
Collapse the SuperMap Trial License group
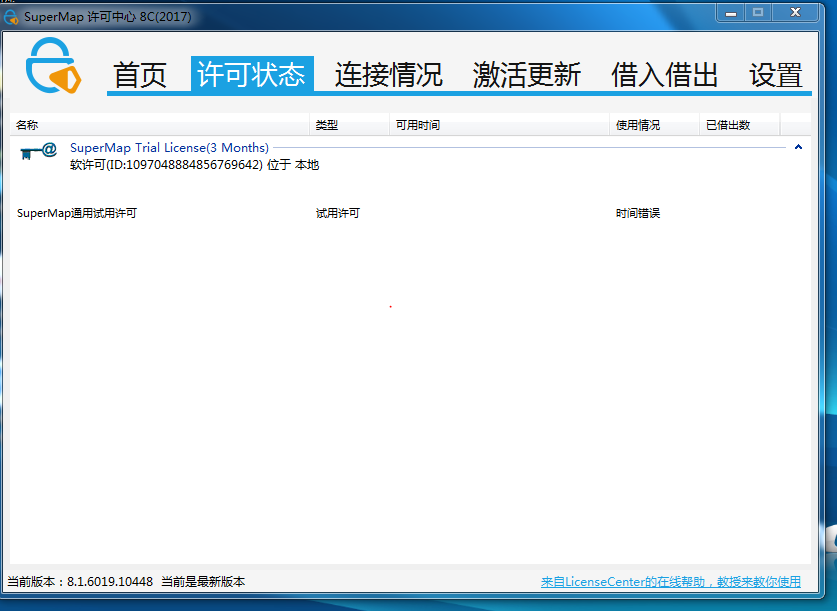798,147
